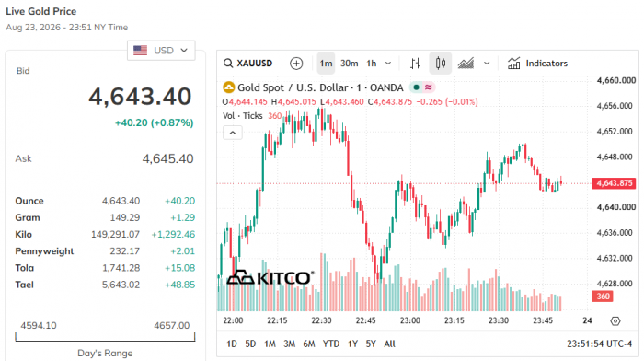
Task: Switch to 1Y date range
Action: click(x=352, y=344)
